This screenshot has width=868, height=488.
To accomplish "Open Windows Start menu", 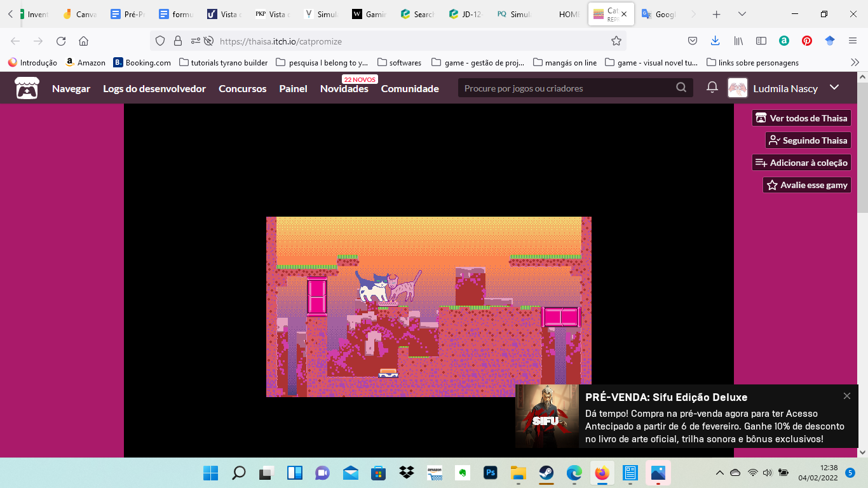I will [x=211, y=473].
